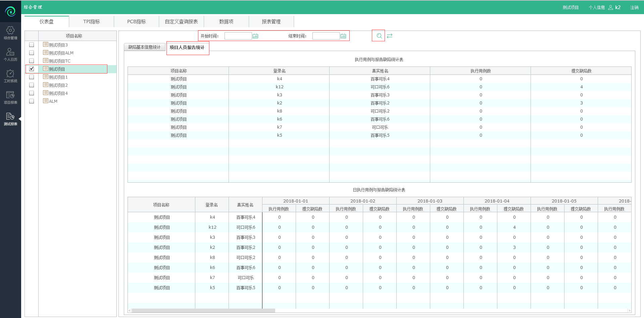Image resolution: width=644 pixels, height=318 pixels.
Task: Select 测试项目ALM in the project list
Action: click(x=61, y=53)
